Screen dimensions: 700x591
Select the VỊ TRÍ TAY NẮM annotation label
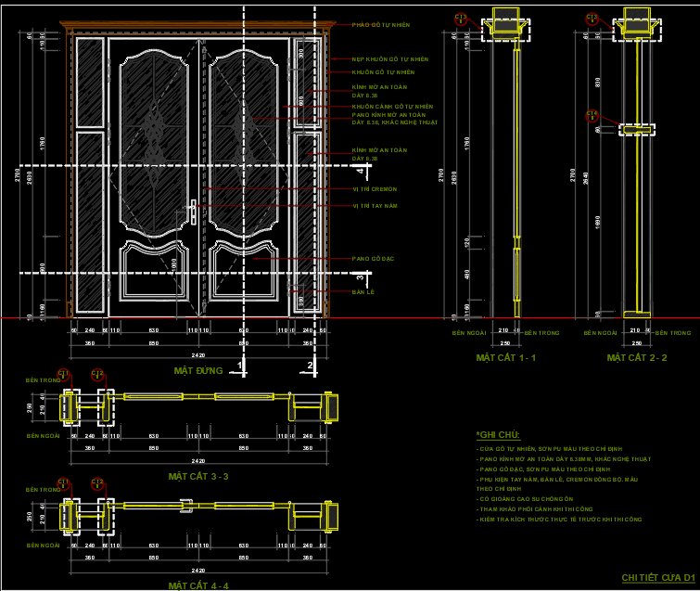point(375,206)
